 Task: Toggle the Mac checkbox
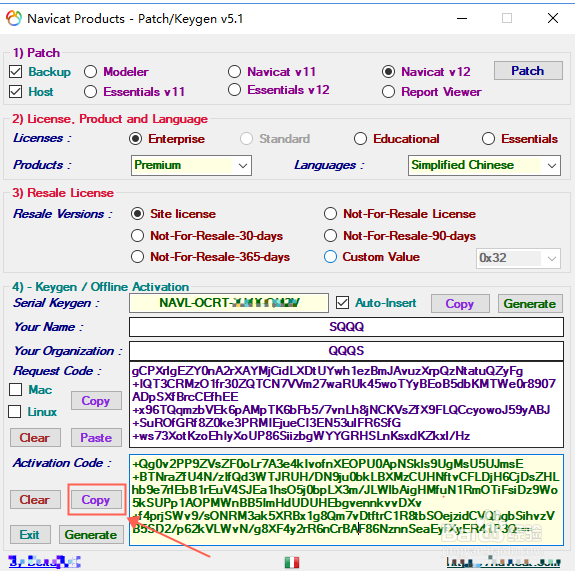tap(15, 389)
